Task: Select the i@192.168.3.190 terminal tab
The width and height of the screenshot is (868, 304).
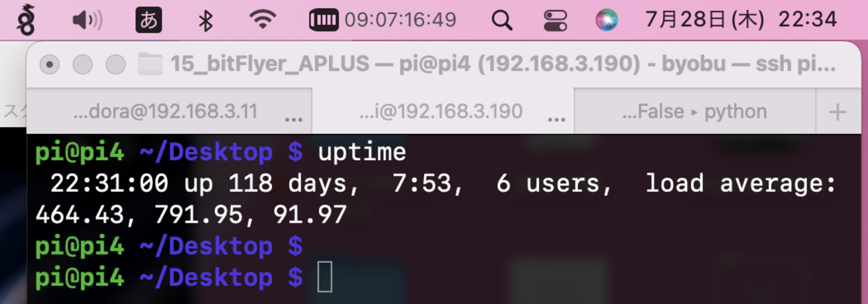Action: 441,111
